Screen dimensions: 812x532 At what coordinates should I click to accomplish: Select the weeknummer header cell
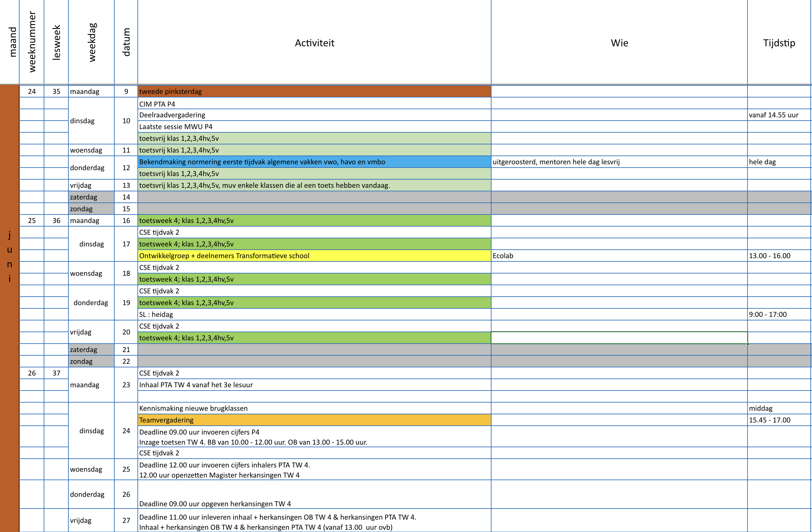point(32,42)
